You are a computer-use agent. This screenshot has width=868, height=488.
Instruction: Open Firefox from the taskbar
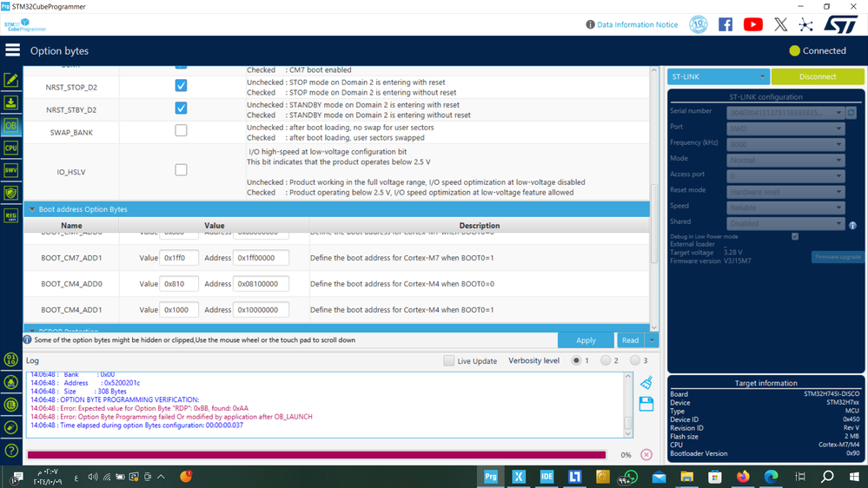(742, 477)
